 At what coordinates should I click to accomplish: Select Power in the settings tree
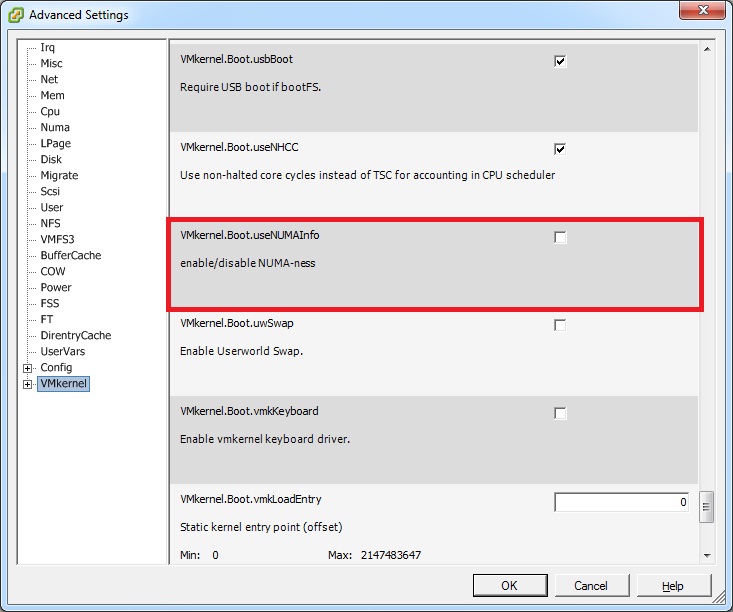click(56, 287)
